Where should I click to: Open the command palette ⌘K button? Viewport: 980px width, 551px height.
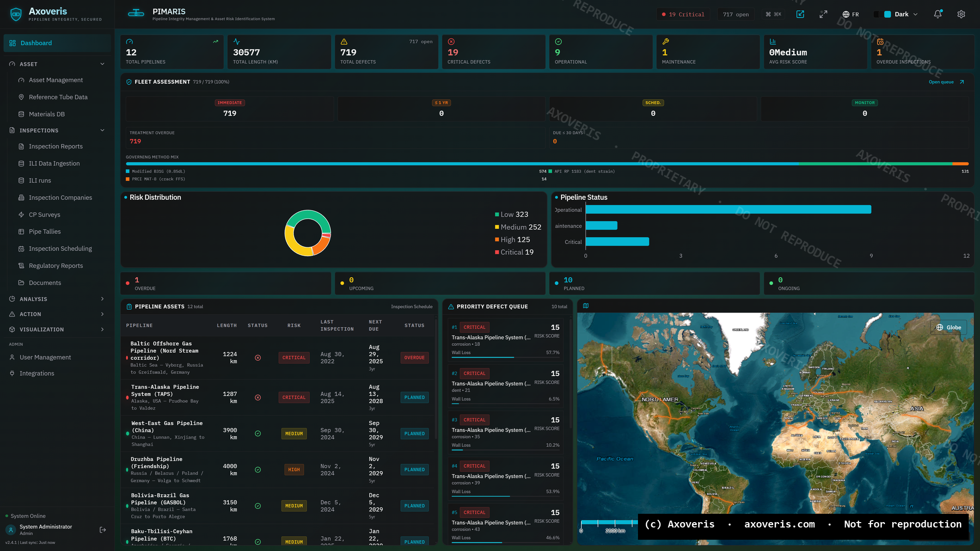tap(773, 14)
